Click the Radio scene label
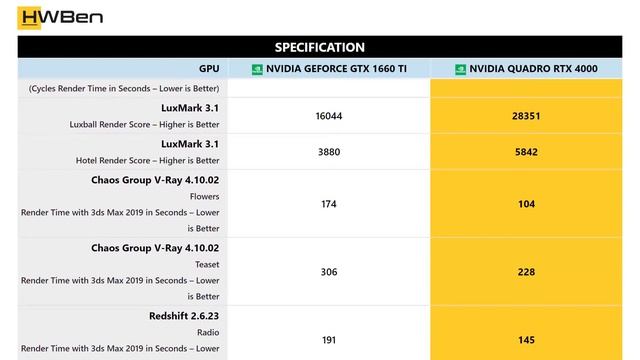The image size is (640, 360). coord(208,332)
